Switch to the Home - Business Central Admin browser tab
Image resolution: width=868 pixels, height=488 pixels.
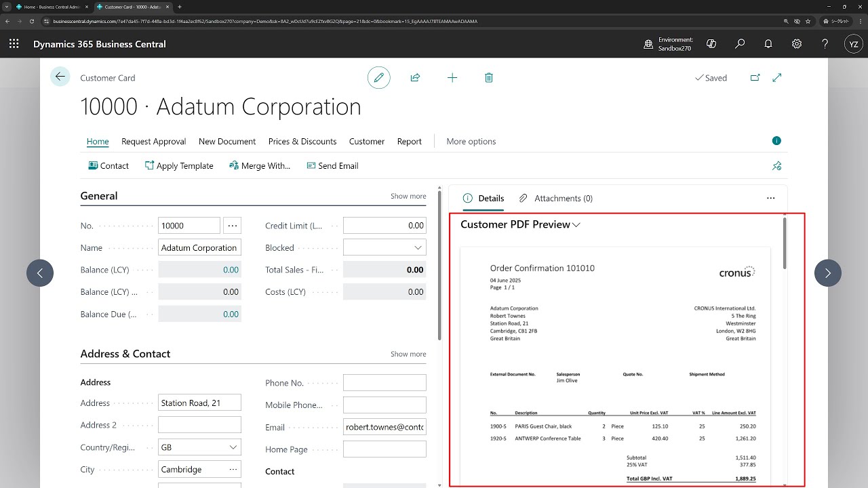pos(52,7)
